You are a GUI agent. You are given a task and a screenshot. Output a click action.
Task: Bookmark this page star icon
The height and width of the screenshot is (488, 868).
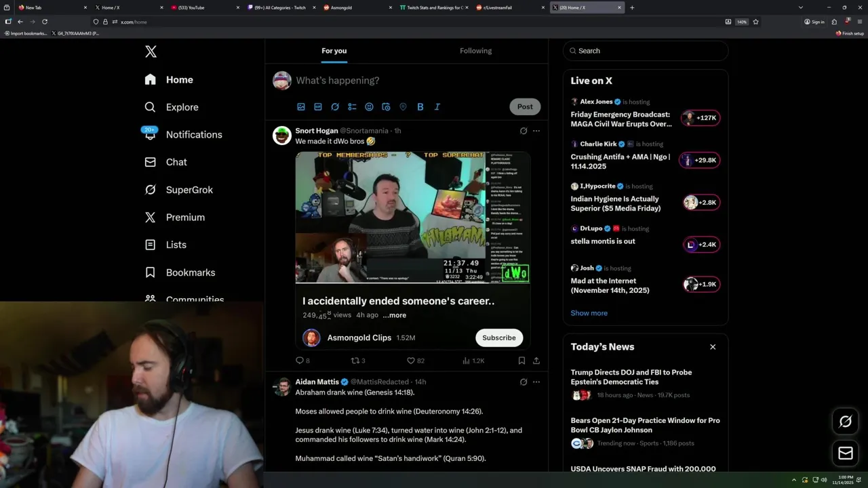pos(755,22)
